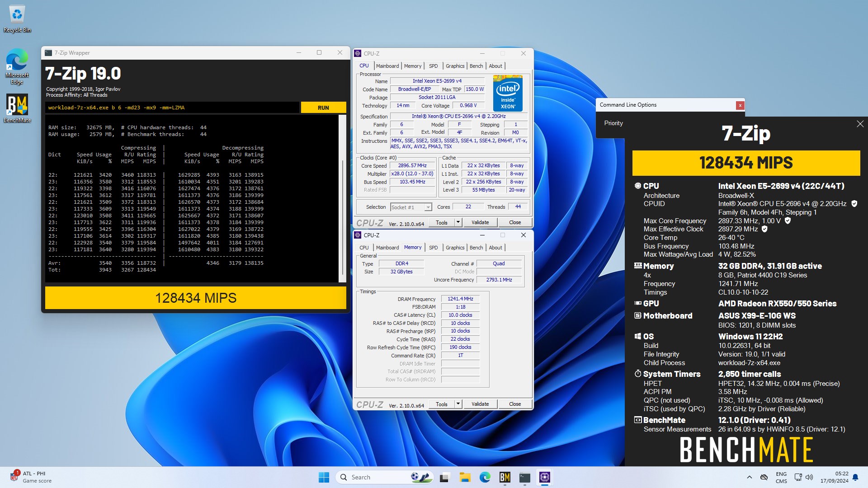Click the 128434 MIPS banner in 7-Zip Wrapper

196,298
